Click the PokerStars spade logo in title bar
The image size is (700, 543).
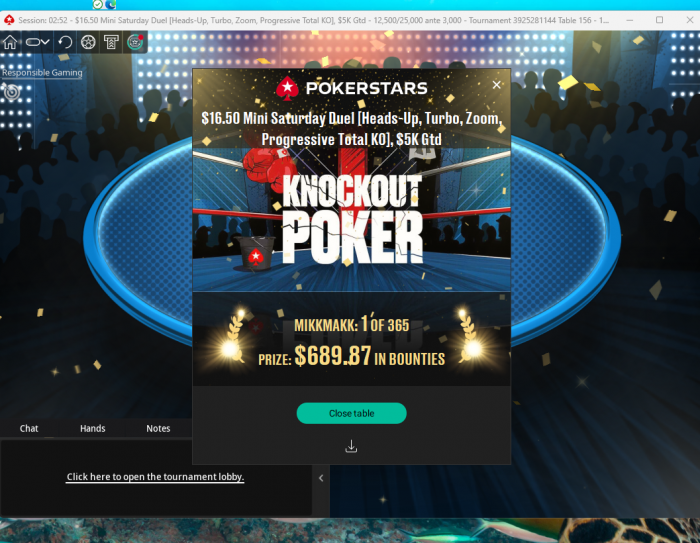9,20
